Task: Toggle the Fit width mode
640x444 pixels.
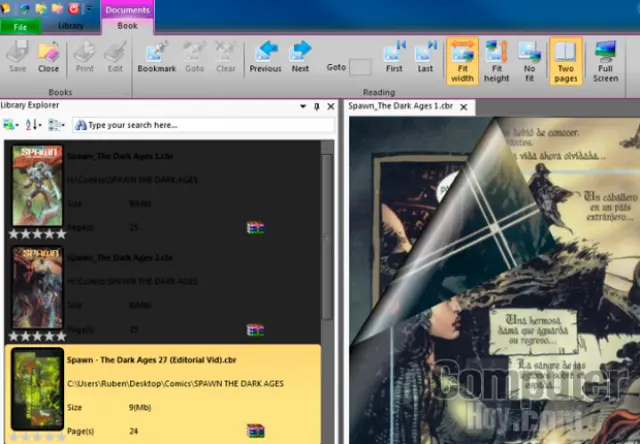Action: [462, 60]
